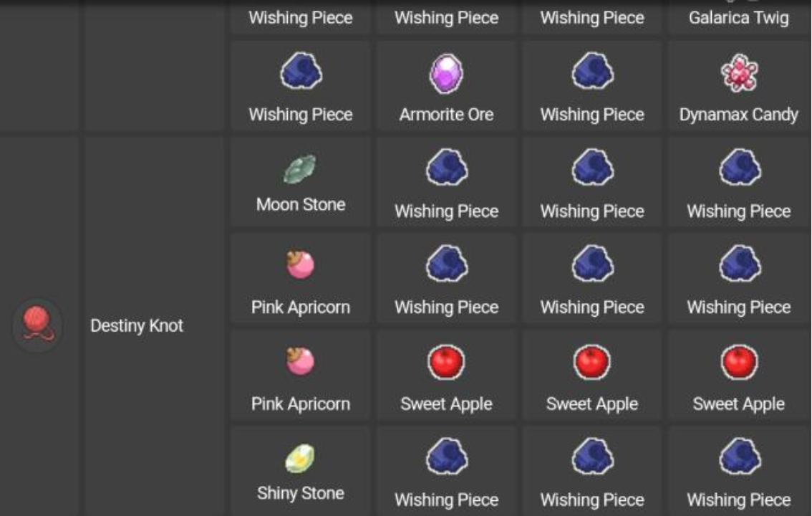Select the Moon Stone icon

tap(300, 170)
